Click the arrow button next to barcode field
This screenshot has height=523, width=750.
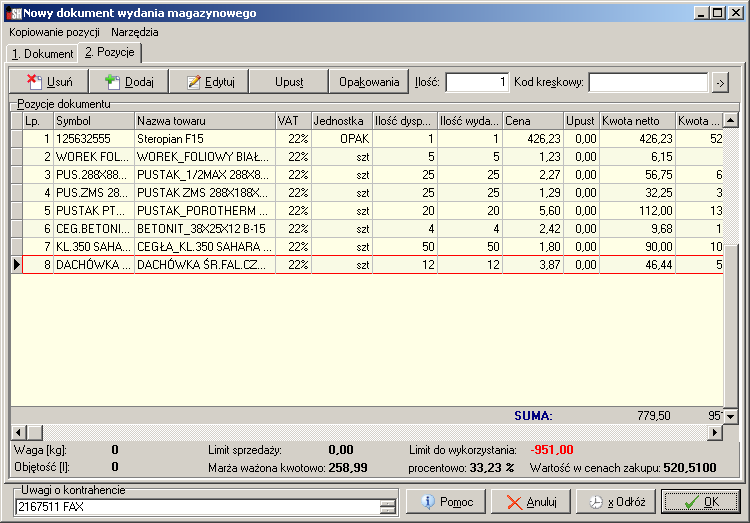tap(720, 83)
